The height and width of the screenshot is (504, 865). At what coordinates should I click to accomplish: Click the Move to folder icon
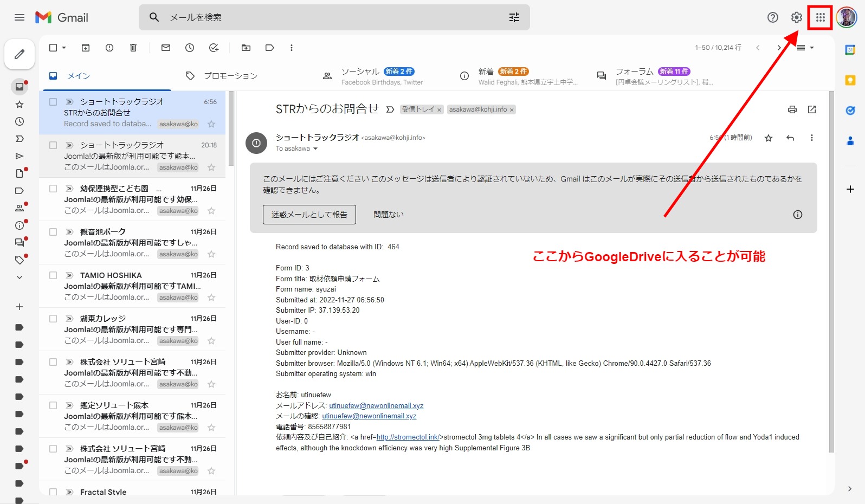(x=246, y=48)
